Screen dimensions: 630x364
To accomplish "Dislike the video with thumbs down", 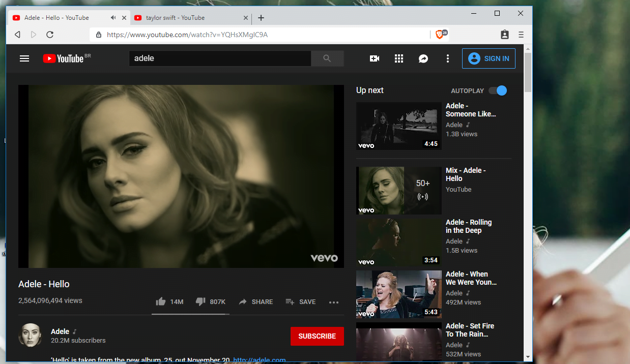I will point(201,301).
